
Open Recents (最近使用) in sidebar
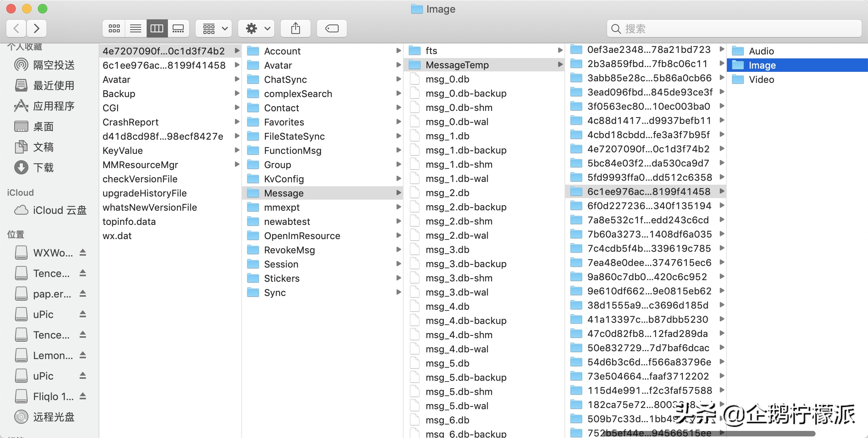tap(50, 85)
